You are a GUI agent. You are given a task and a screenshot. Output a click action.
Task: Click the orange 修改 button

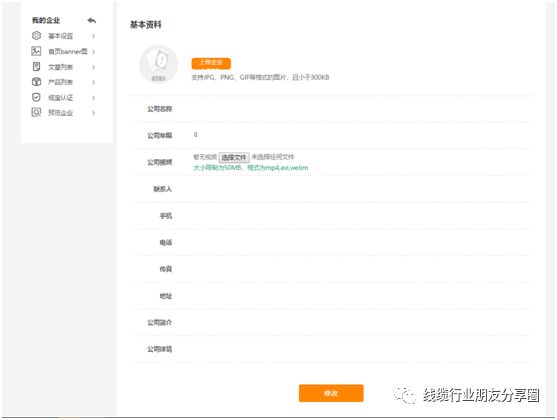(331, 393)
